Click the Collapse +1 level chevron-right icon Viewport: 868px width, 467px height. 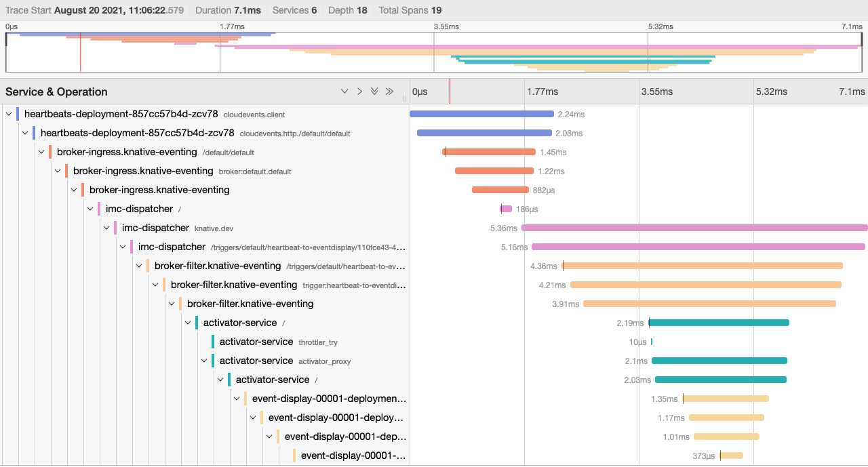point(359,92)
